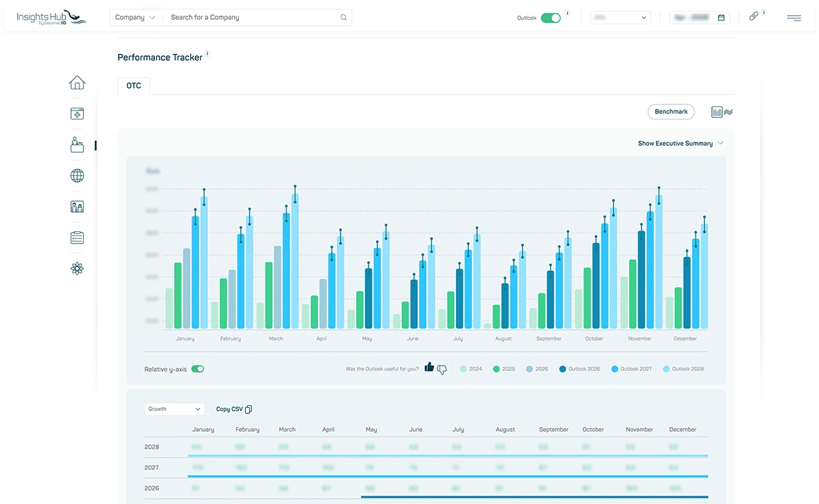Screen dimensions: 819x504
Task: Open the Growth dropdown
Action: point(174,409)
